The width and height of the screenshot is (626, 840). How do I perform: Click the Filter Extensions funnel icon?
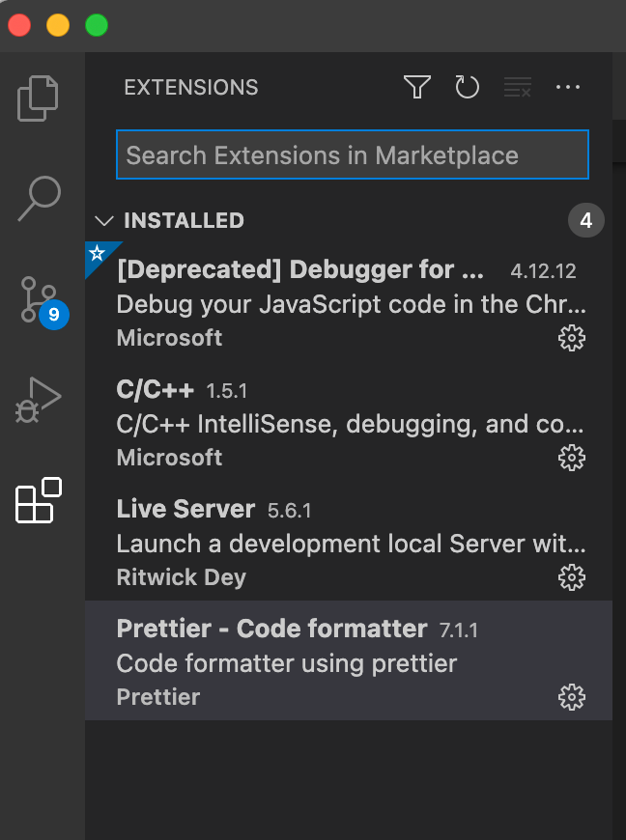click(417, 87)
